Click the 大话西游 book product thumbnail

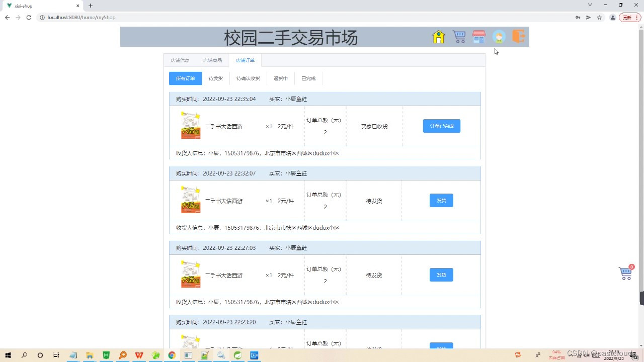[x=190, y=125]
